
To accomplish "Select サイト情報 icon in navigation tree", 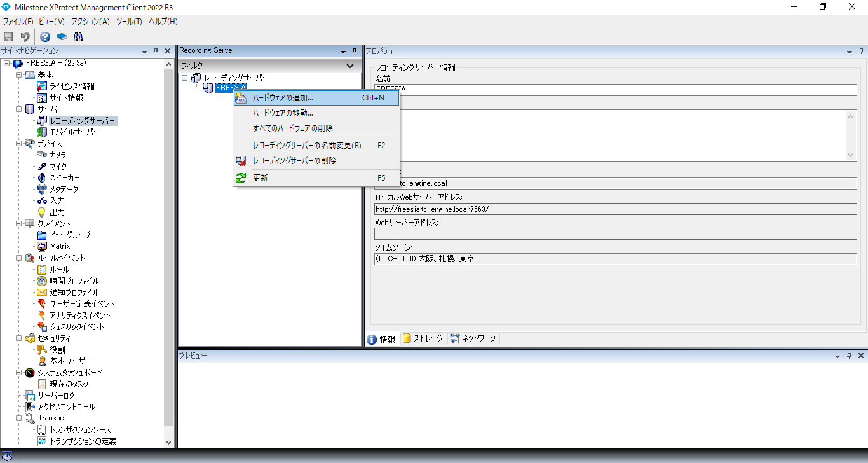I will coord(42,98).
